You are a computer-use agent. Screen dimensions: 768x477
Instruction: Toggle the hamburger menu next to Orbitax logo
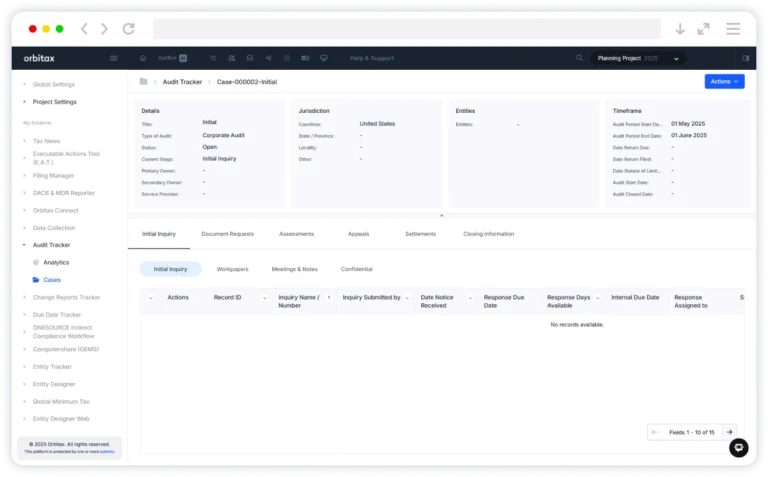[113, 58]
